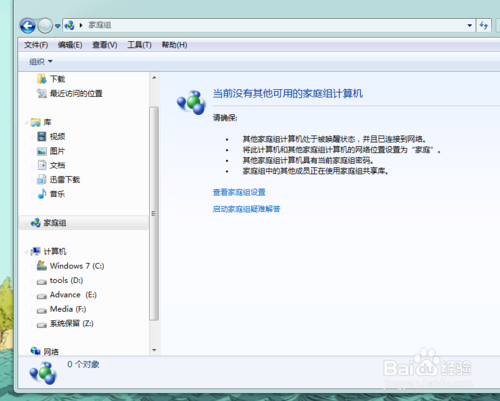The height and width of the screenshot is (401, 500).
Task: Click the navigation pane scroll up arrow
Action: coord(154,78)
